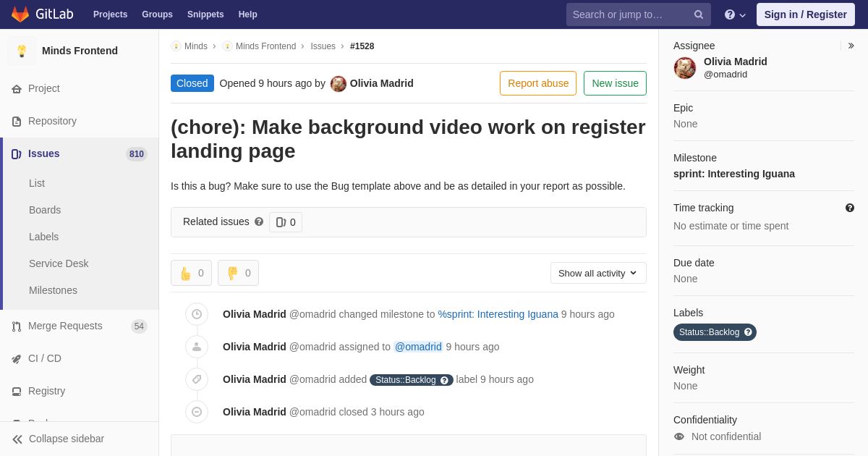The height and width of the screenshot is (456, 868).
Task: Click the collapse sidebar double-chevron icon
Action: (17, 439)
